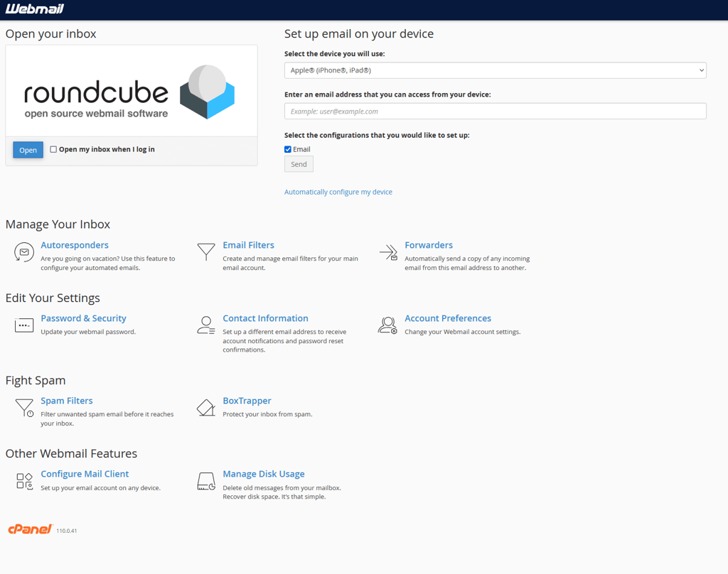Image resolution: width=728 pixels, height=574 pixels.
Task: Click 'Select the device you will use:' label
Action: (x=335, y=54)
